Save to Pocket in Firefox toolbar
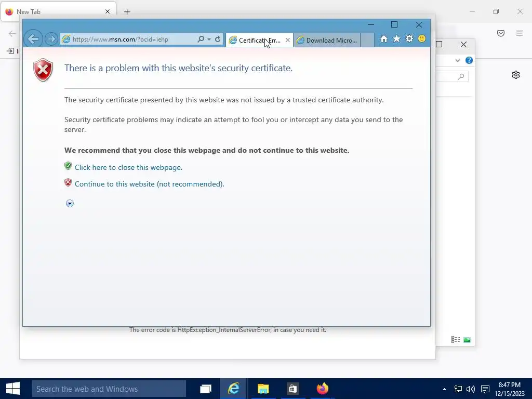This screenshot has width=532, height=399. [x=501, y=33]
